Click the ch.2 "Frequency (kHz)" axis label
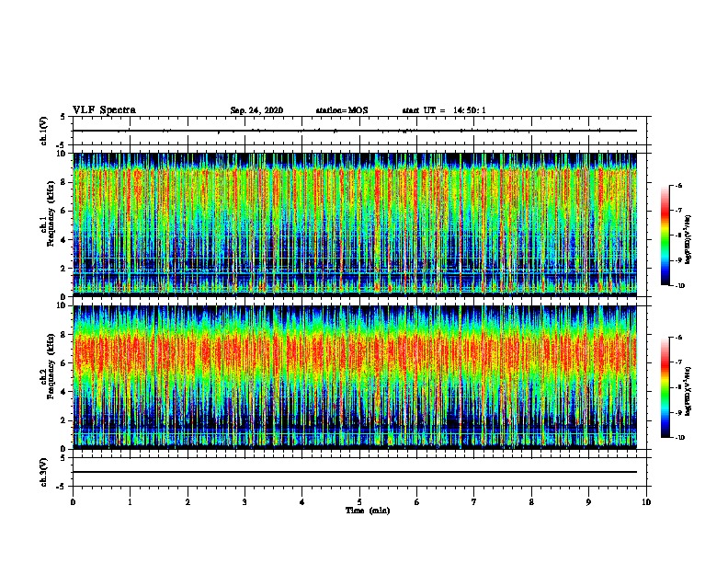728x563 pixels. click(51, 366)
